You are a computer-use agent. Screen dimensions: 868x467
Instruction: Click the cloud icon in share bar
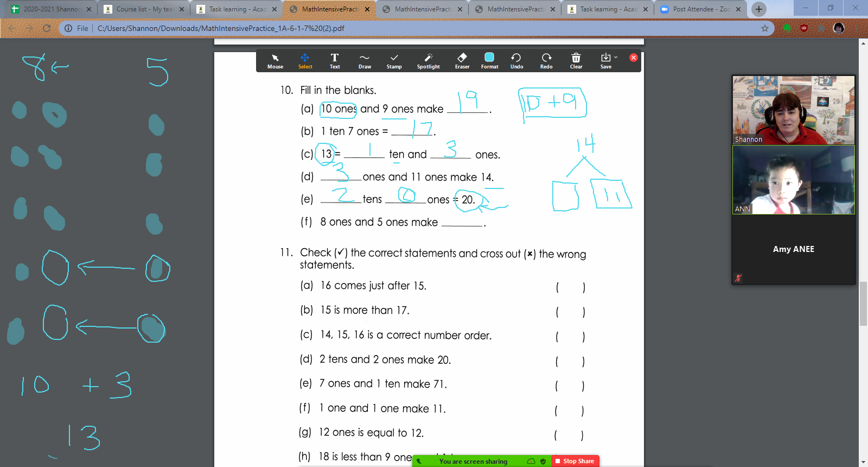(x=531, y=461)
